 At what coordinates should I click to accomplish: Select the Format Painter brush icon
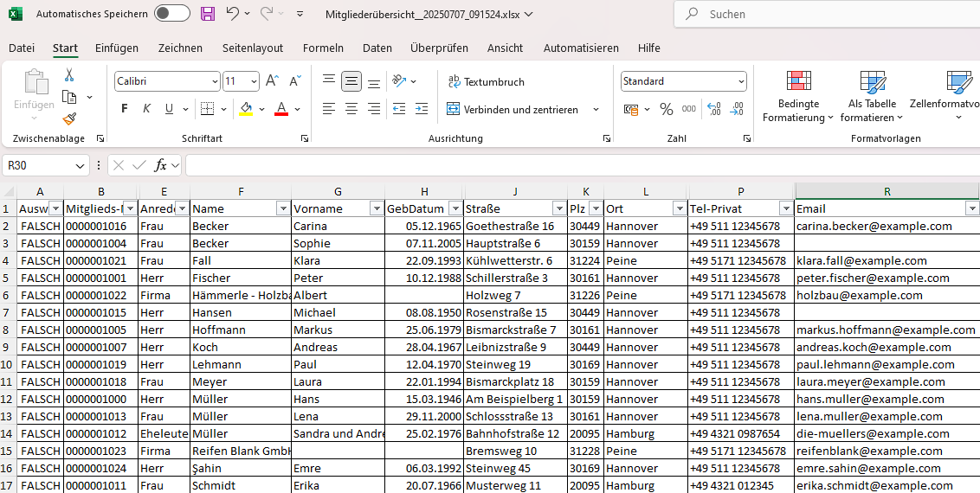tap(69, 119)
